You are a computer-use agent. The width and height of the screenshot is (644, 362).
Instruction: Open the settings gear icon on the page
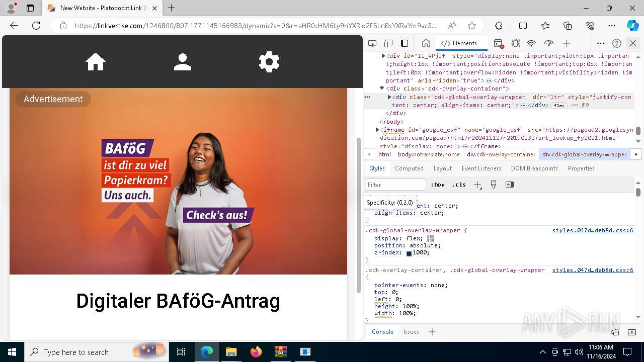[269, 62]
